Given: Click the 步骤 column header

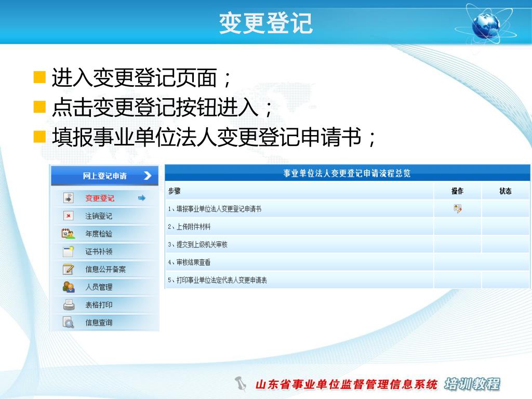Looking at the screenshot, I should (175, 191).
